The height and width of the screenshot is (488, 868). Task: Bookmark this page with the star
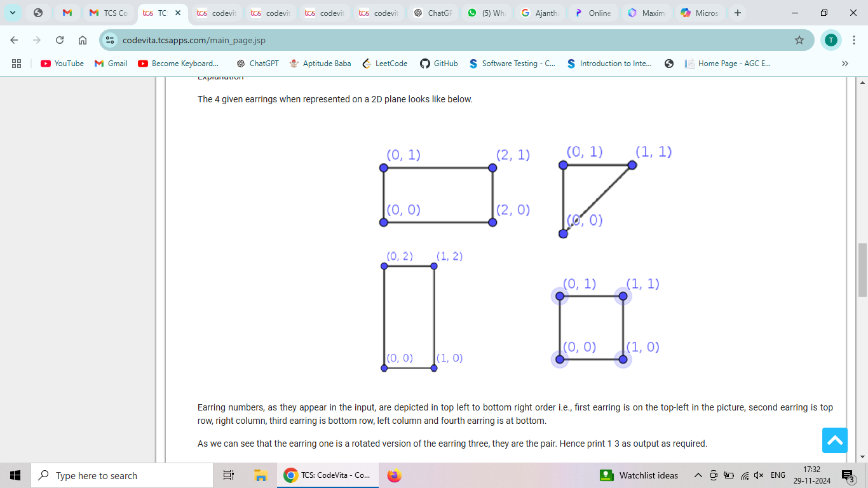pyautogui.click(x=799, y=40)
